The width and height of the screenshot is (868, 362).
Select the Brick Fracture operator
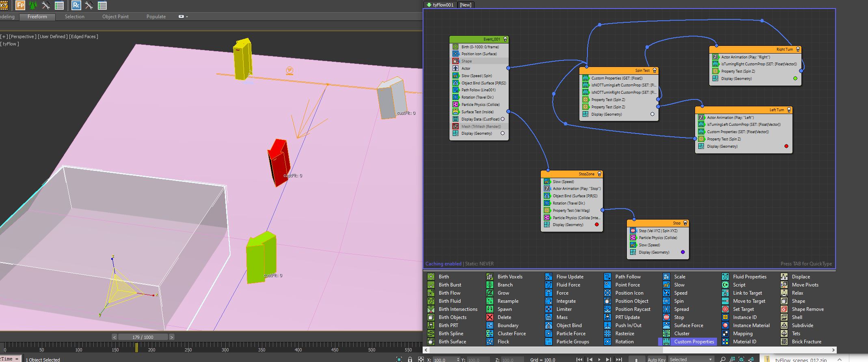click(806, 341)
